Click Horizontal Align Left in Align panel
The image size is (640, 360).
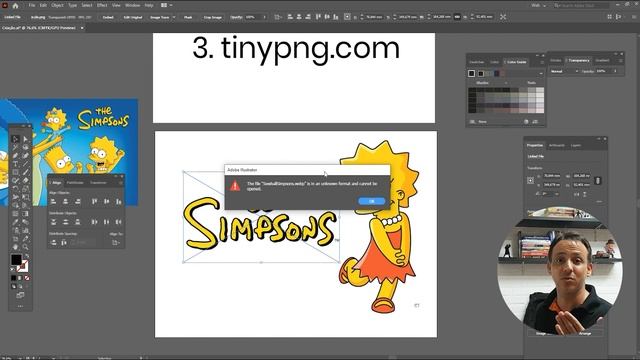[53, 202]
